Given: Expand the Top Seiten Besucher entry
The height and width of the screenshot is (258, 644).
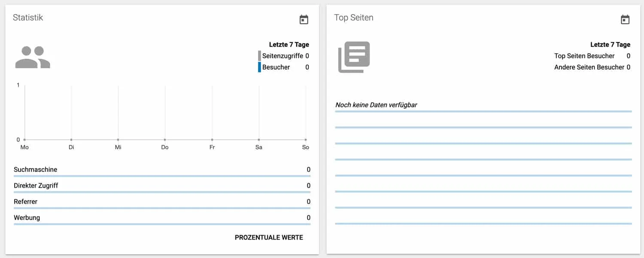Looking at the screenshot, I should pyautogui.click(x=584, y=56).
